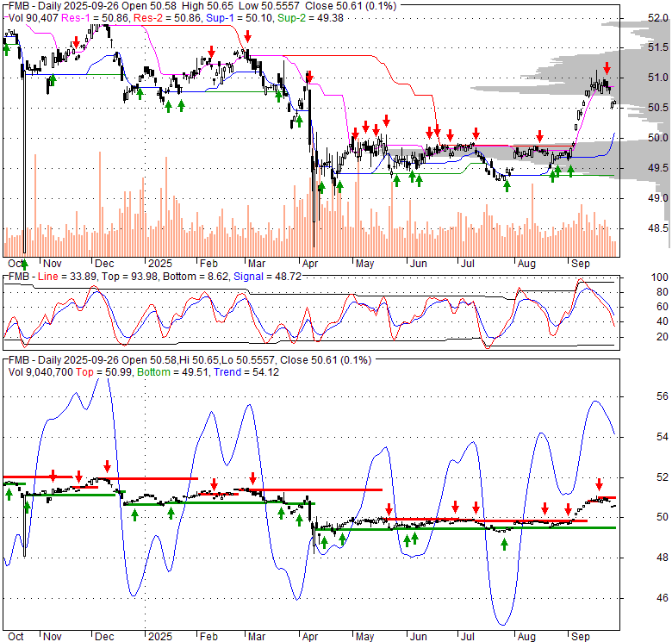Click the 'Jul' label on bottom chart time axis

point(467,637)
